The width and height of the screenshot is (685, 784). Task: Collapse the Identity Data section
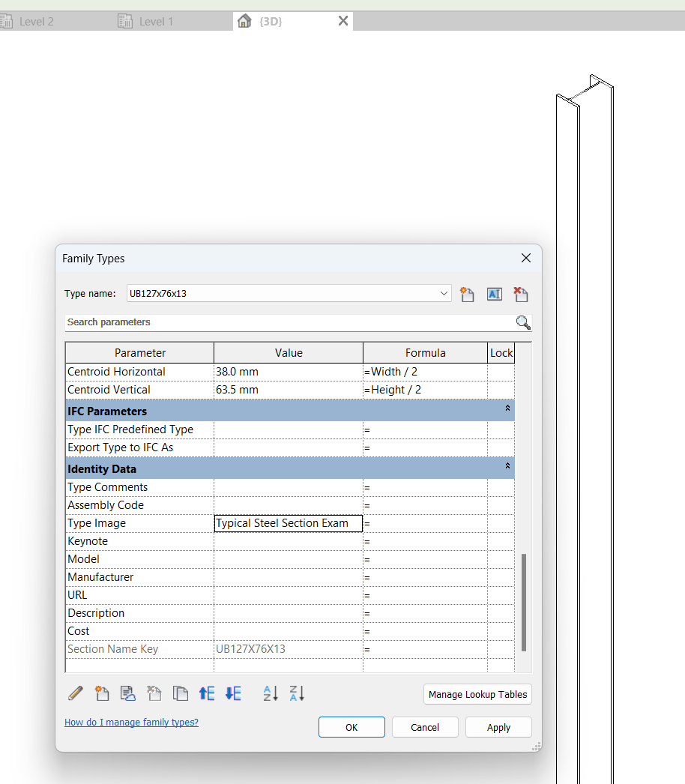(507, 467)
